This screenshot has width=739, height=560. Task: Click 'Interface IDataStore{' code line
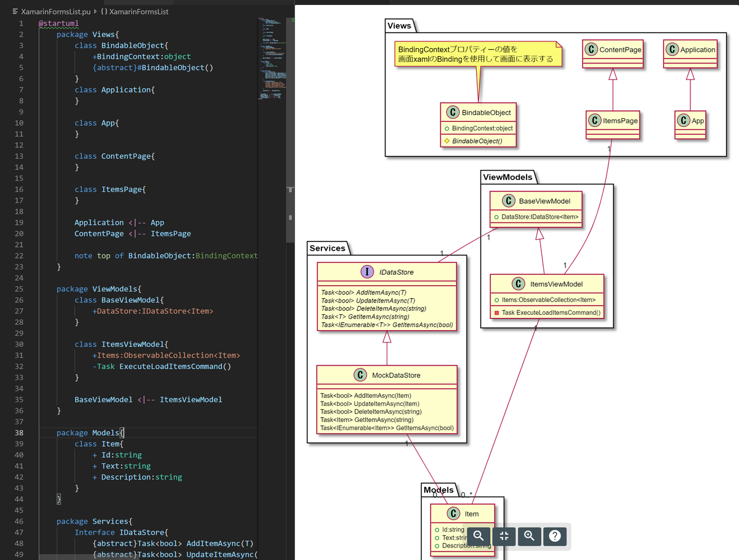pyautogui.click(x=121, y=532)
